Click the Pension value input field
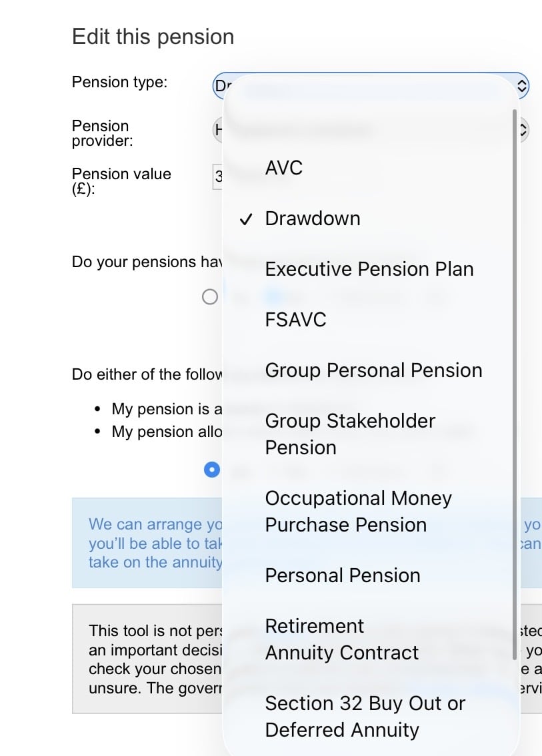Image resolution: width=542 pixels, height=756 pixels. (217, 177)
